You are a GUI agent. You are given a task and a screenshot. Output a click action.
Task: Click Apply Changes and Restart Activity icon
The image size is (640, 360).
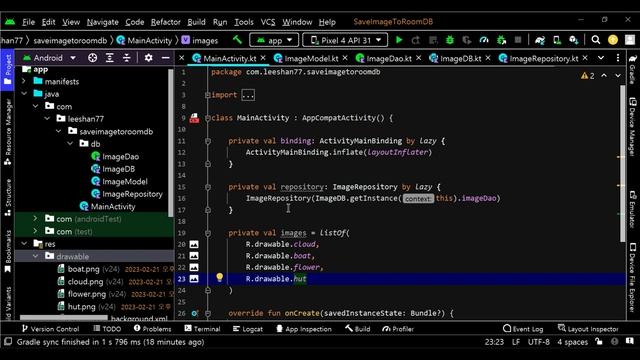(x=416, y=40)
